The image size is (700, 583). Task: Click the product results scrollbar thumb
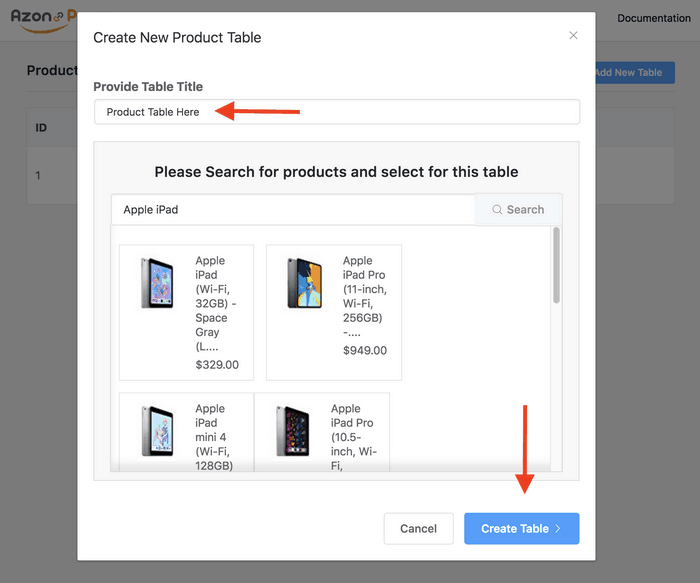[x=556, y=265]
